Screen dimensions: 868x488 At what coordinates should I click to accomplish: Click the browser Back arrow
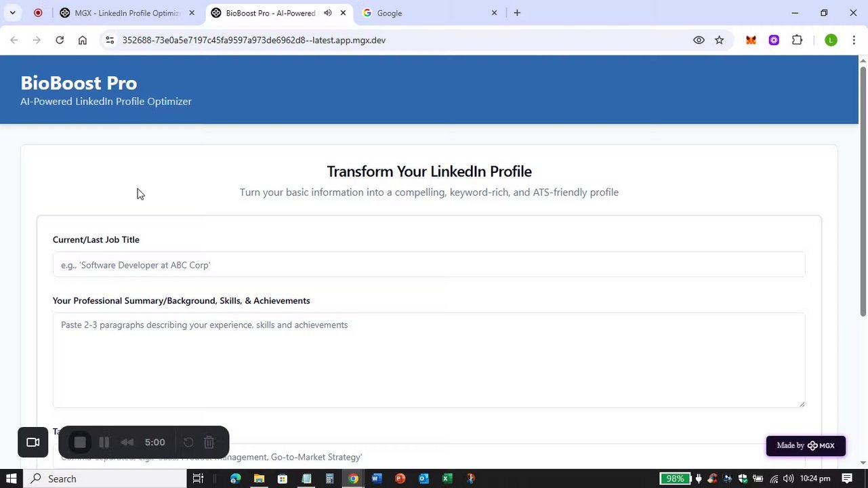14,40
